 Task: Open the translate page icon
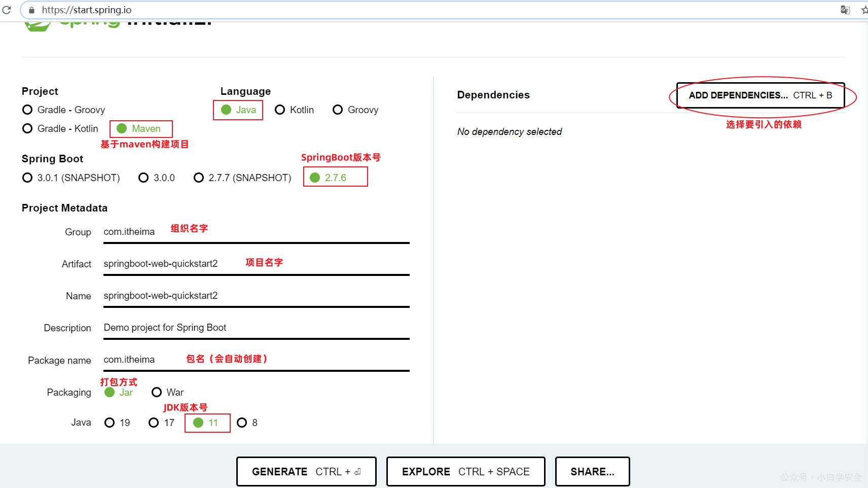(x=845, y=10)
